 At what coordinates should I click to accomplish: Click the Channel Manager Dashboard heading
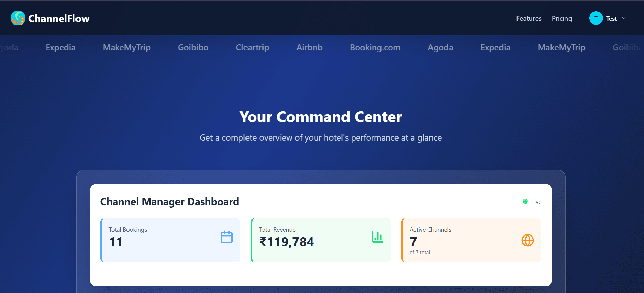click(169, 202)
